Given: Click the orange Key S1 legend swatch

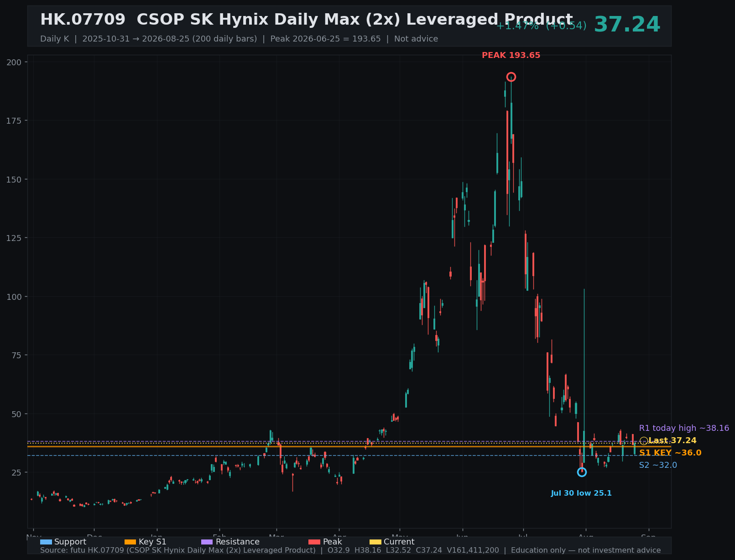Looking at the screenshot, I should [x=130, y=542].
